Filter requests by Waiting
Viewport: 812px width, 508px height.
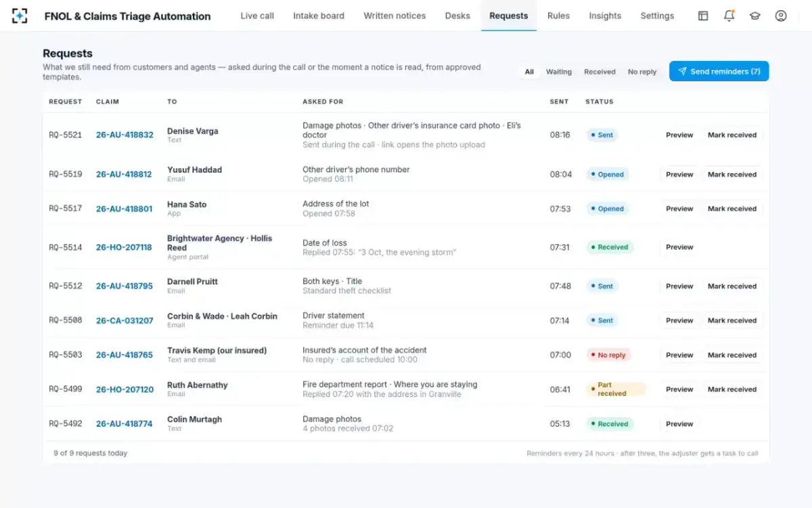[x=559, y=72]
